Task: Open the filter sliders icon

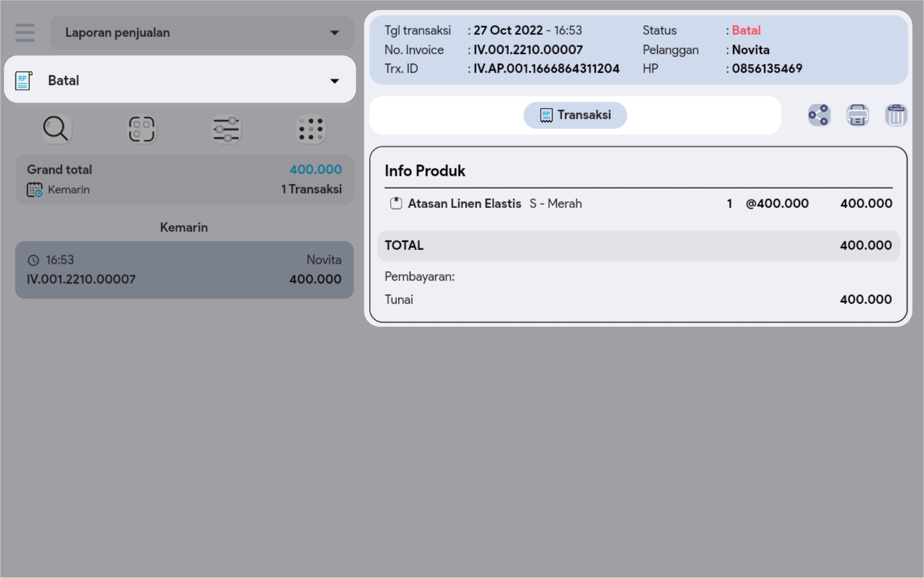Action: pos(227,129)
